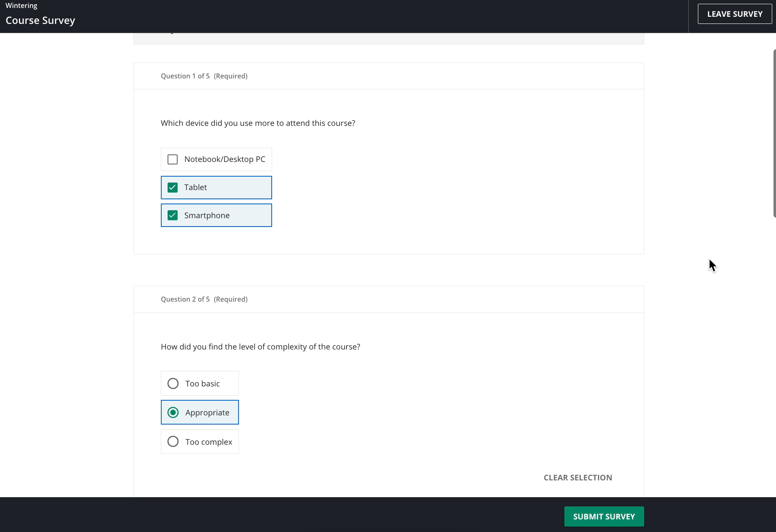Click the empty Notebook/Desktop PC checkbox square

click(173, 159)
